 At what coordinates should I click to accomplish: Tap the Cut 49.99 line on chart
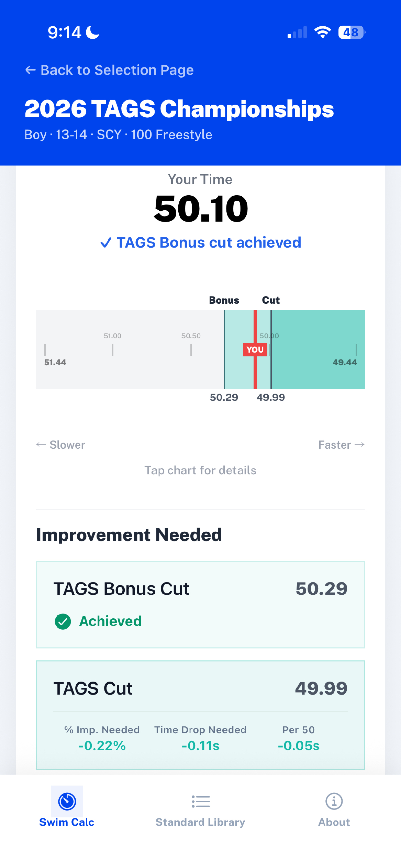271,349
